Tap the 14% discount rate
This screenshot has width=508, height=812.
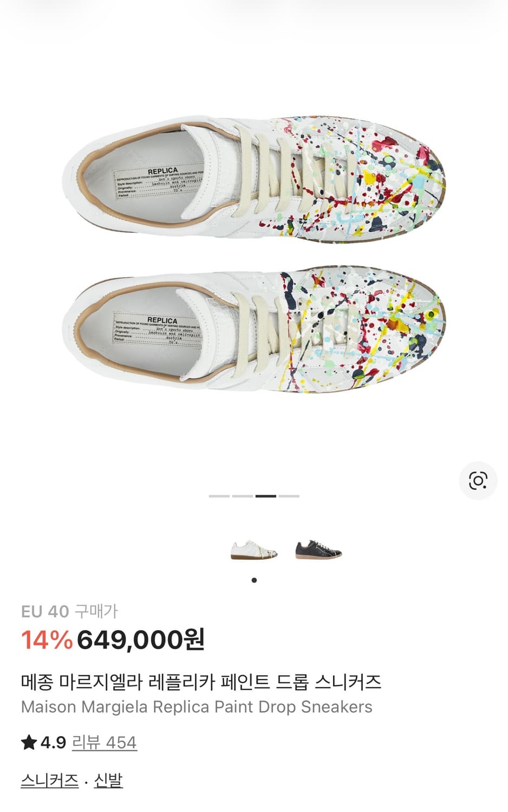[47, 640]
